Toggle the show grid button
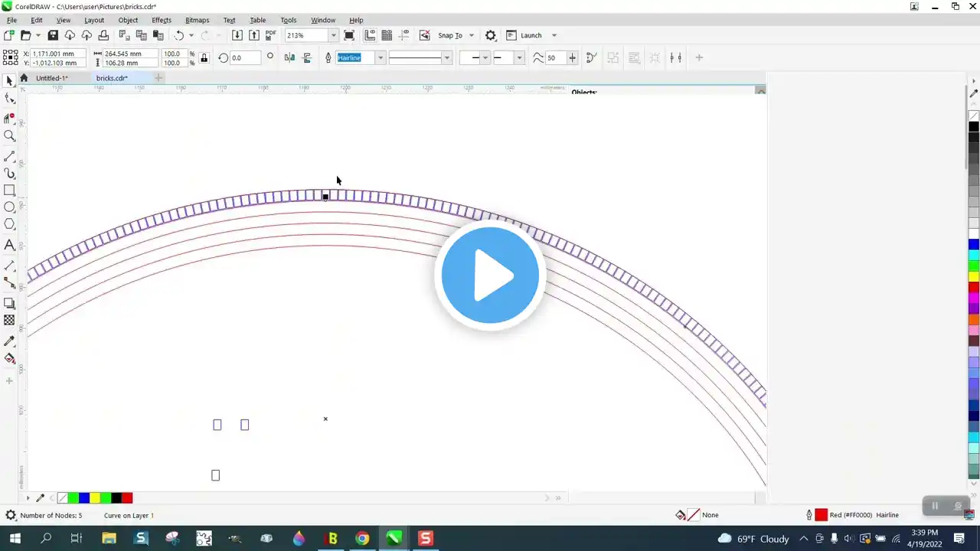This screenshot has height=551, width=980. coord(387,35)
